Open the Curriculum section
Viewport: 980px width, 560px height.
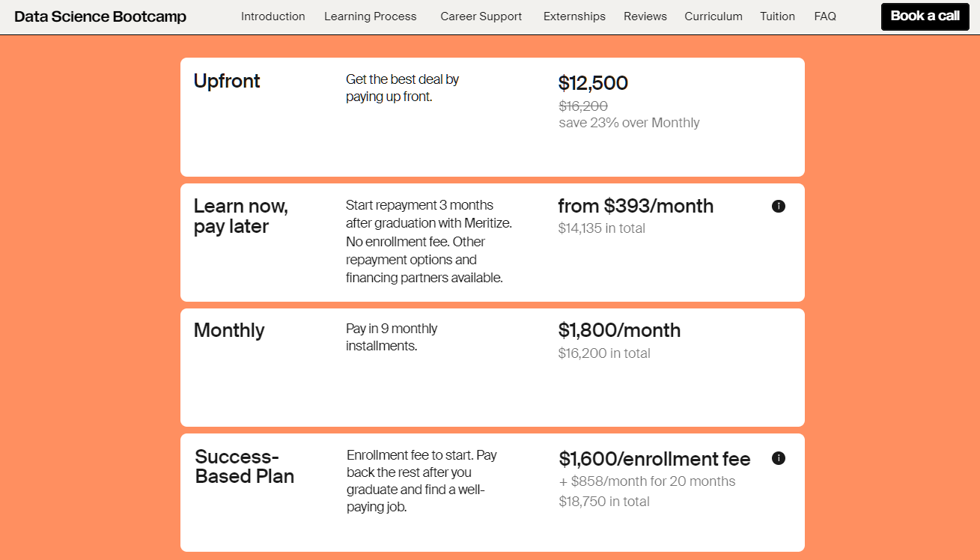click(713, 16)
